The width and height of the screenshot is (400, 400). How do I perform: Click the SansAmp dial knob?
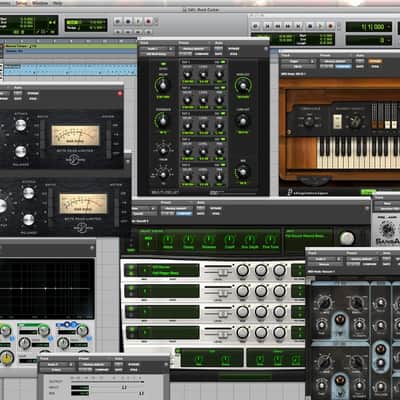[x=387, y=229]
